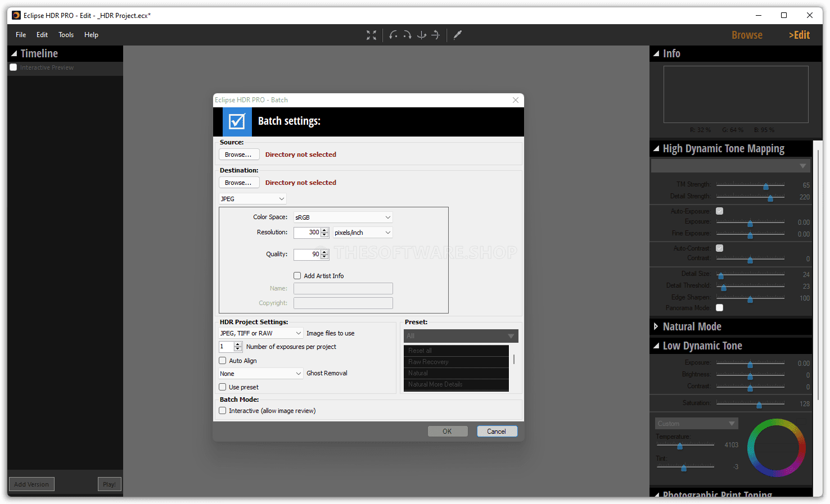The image size is (830, 504).
Task: Uncheck Auto-Exposure in tone mapping panel
Action: coord(720,211)
